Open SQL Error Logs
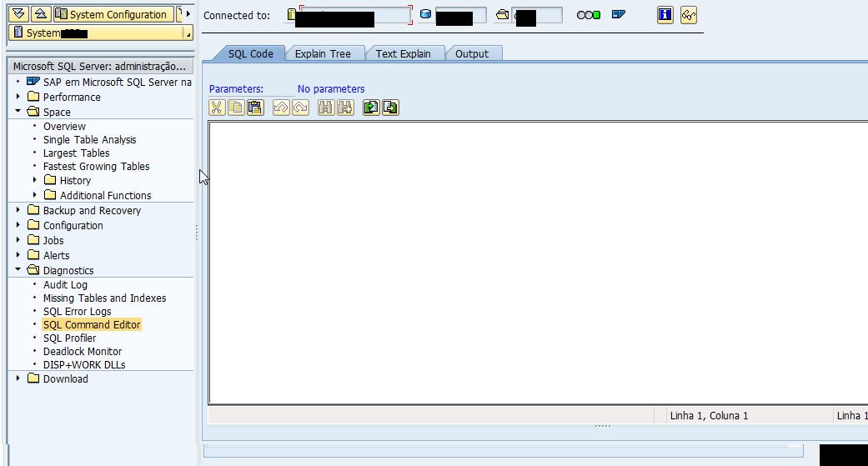The width and height of the screenshot is (868, 466). pyautogui.click(x=77, y=311)
